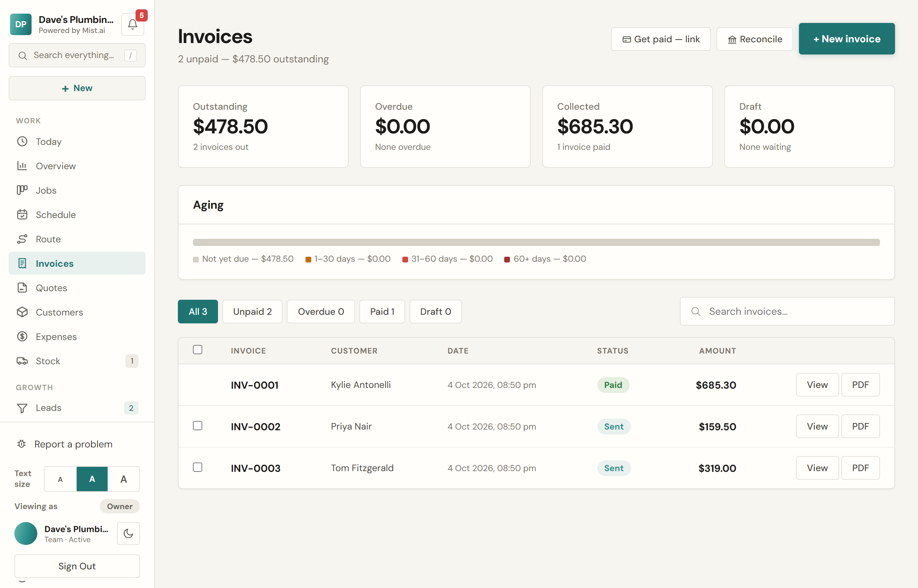918x588 pixels.
Task: Click the Schedule calendar icon
Action: pos(22,214)
